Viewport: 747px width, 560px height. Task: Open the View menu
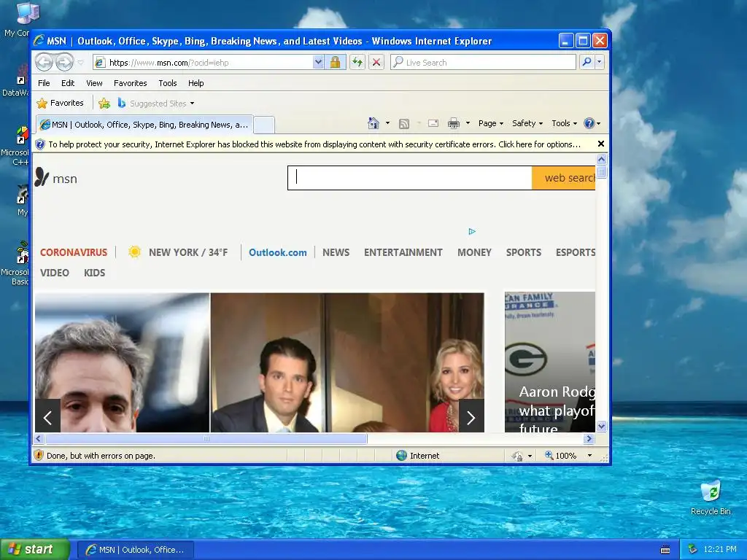(x=94, y=83)
